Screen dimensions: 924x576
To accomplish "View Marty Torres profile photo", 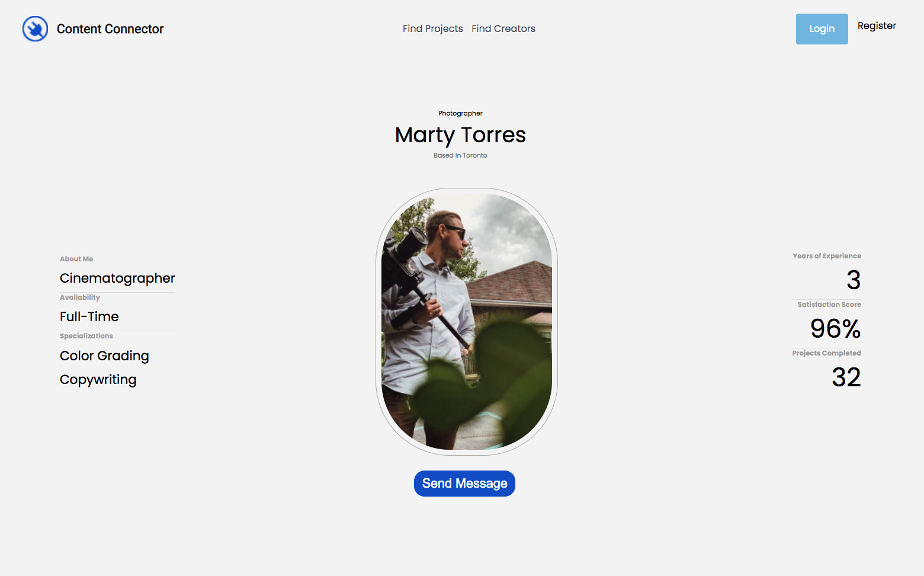I will point(467,322).
